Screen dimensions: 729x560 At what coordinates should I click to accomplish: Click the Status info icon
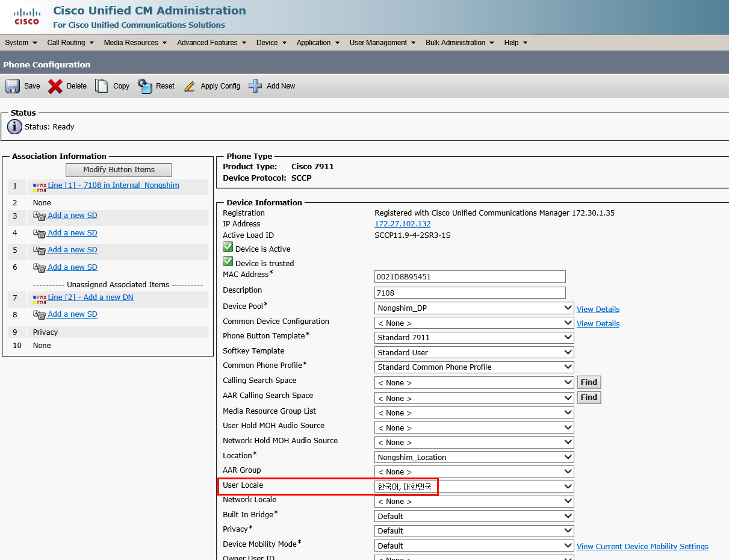(13, 126)
